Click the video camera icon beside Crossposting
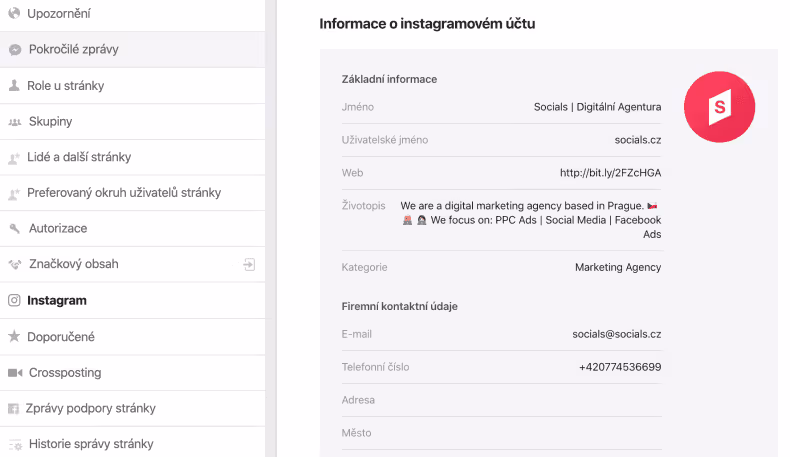Screen dimensions: 790x457 pyautogui.click(x=15, y=372)
